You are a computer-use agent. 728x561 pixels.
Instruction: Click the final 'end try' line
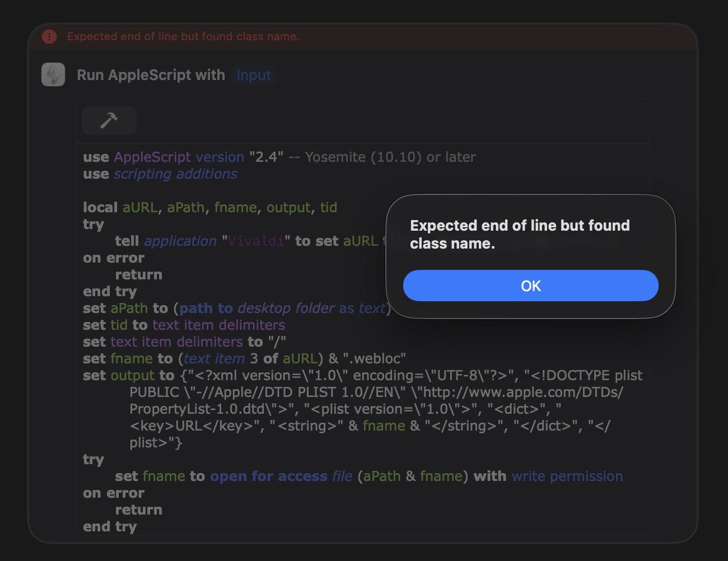[x=110, y=527]
